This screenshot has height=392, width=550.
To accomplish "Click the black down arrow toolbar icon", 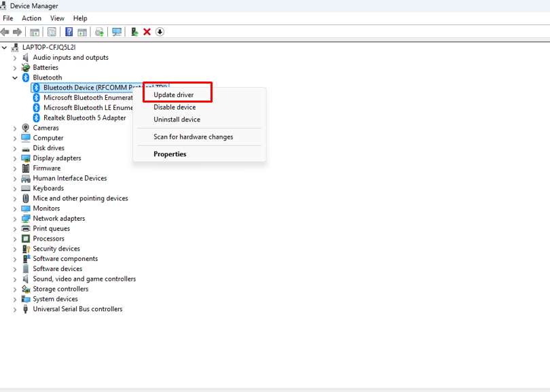I will point(160,32).
